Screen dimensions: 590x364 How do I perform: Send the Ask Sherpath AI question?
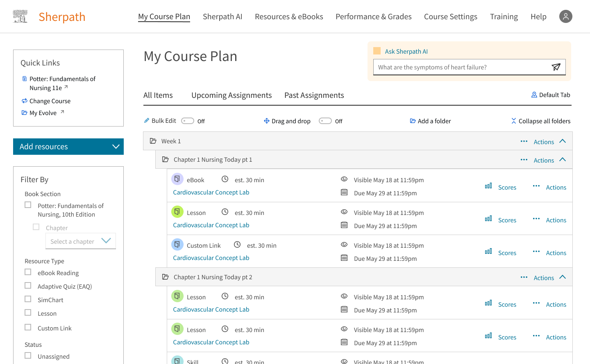point(556,67)
